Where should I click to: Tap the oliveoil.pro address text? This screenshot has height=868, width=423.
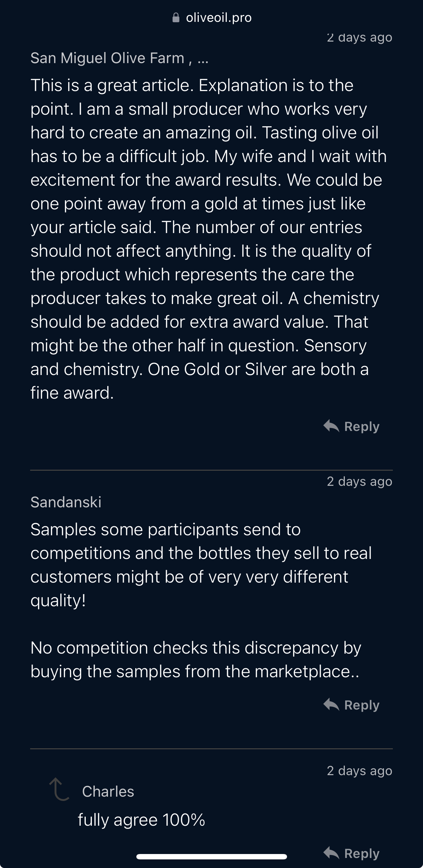(218, 18)
